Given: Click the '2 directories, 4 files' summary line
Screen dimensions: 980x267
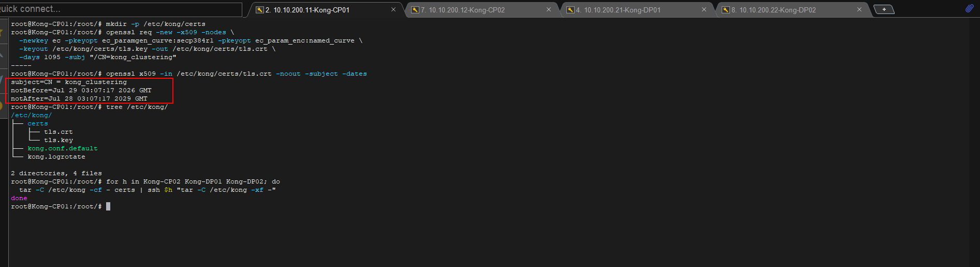Looking at the screenshot, I should point(56,173).
